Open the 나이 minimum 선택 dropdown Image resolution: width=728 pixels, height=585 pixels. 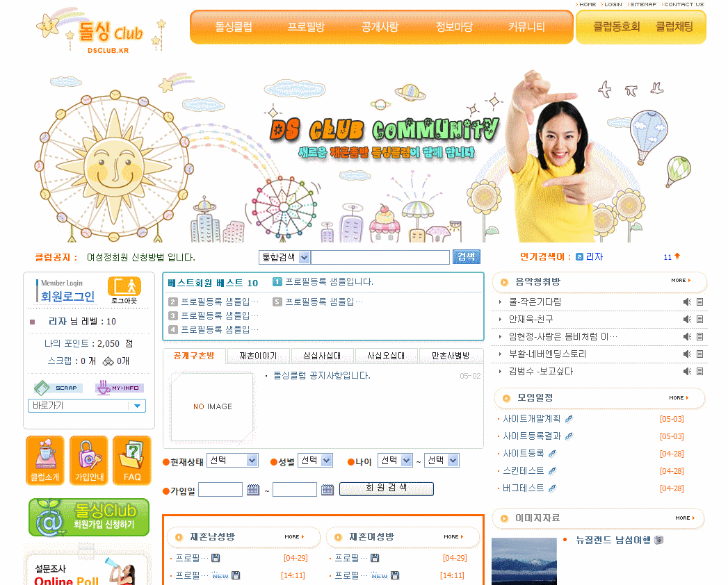tap(395, 461)
